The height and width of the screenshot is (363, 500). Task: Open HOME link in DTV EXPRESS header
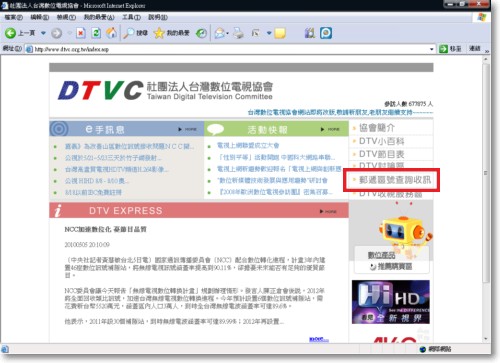(328, 211)
